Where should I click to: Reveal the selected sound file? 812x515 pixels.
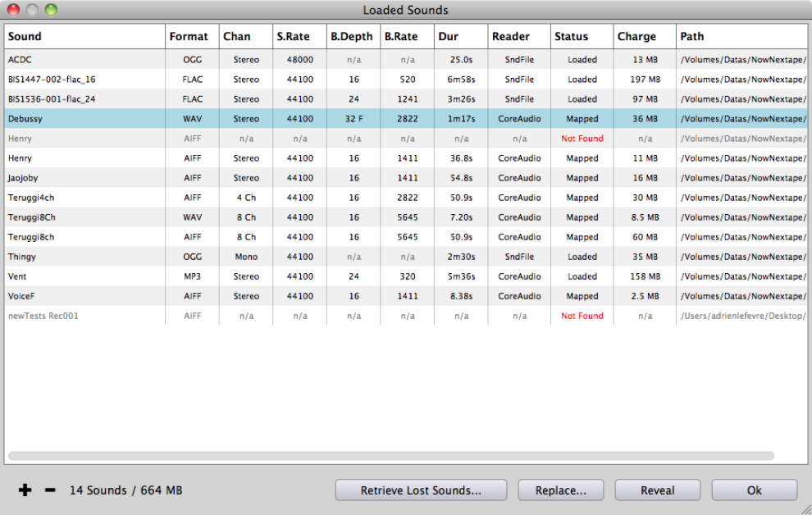[657, 490]
